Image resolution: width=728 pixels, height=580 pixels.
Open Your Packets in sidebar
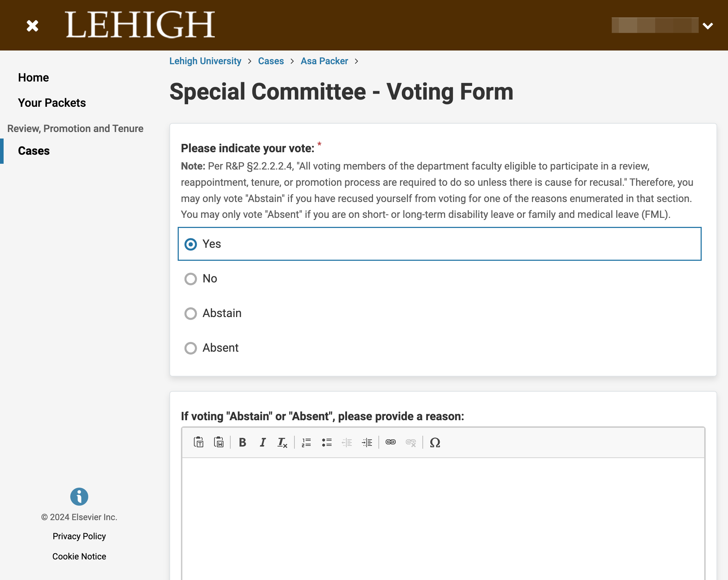pyautogui.click(x=52, y=103)
